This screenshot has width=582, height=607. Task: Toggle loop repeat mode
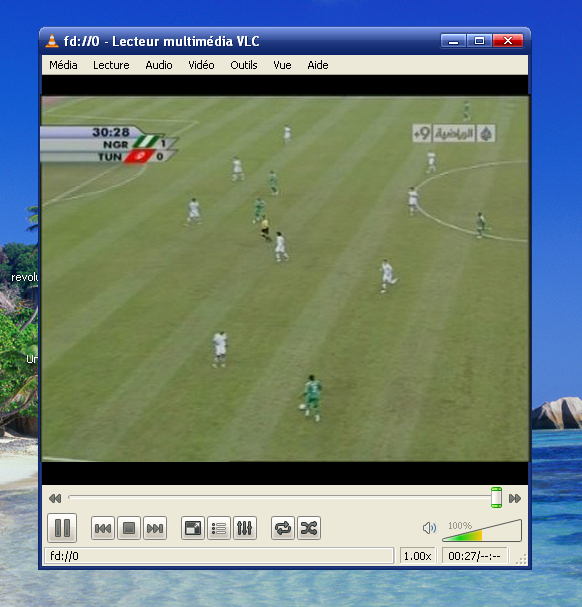(x=283, y=528)
